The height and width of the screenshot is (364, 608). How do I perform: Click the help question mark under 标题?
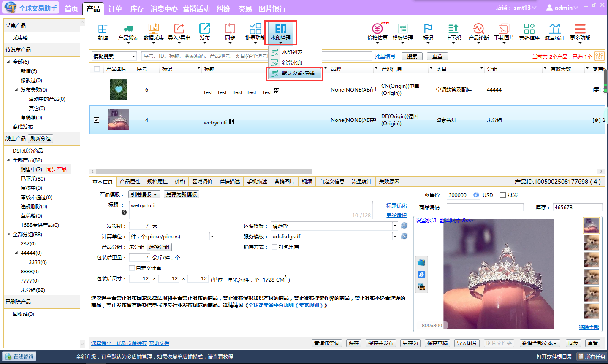pyautogui.click(x=124, y=213)
